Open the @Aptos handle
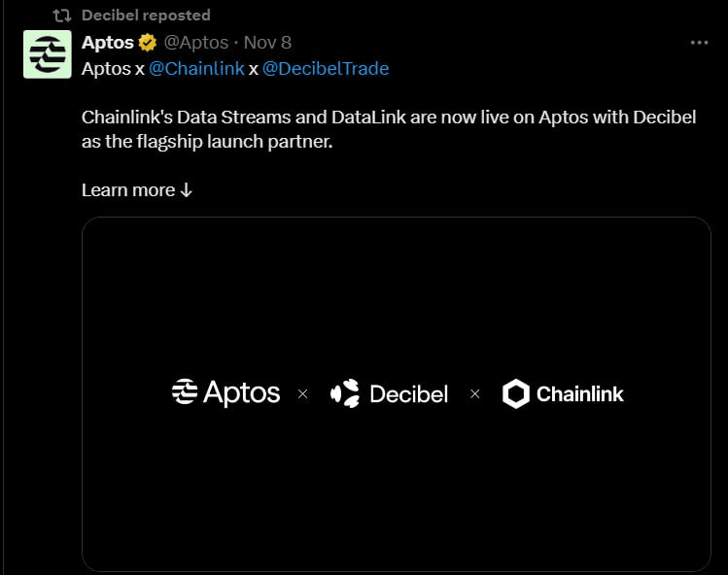The height and width of the screenshot is (575, 728). pyautogui.click(x=196, y=43)
